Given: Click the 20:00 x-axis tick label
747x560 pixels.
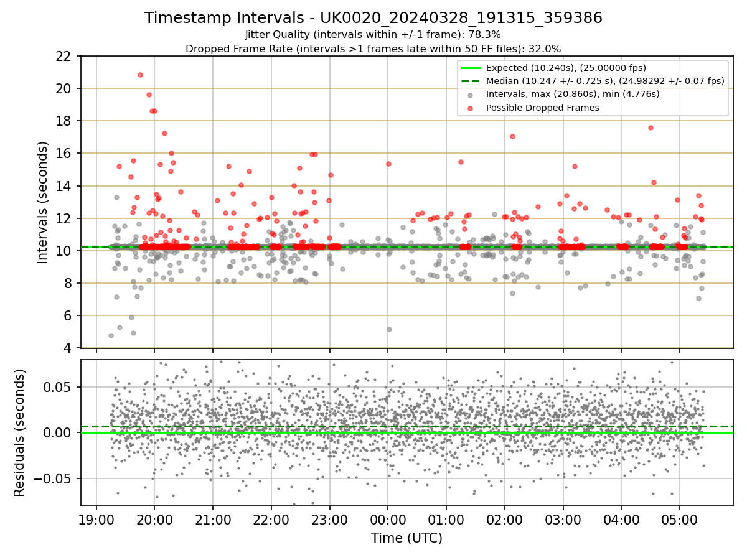Looking at the screenshot, I should click(154, 520).
